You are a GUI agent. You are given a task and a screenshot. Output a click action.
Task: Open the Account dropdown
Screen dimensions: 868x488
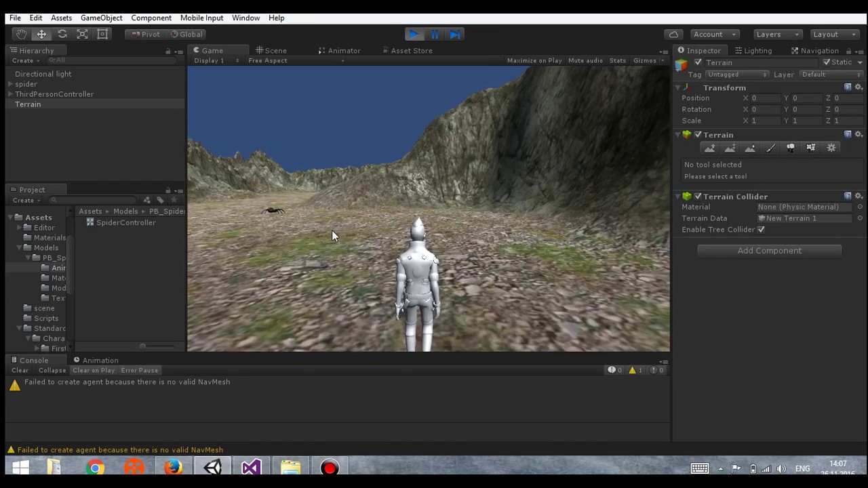714,34
